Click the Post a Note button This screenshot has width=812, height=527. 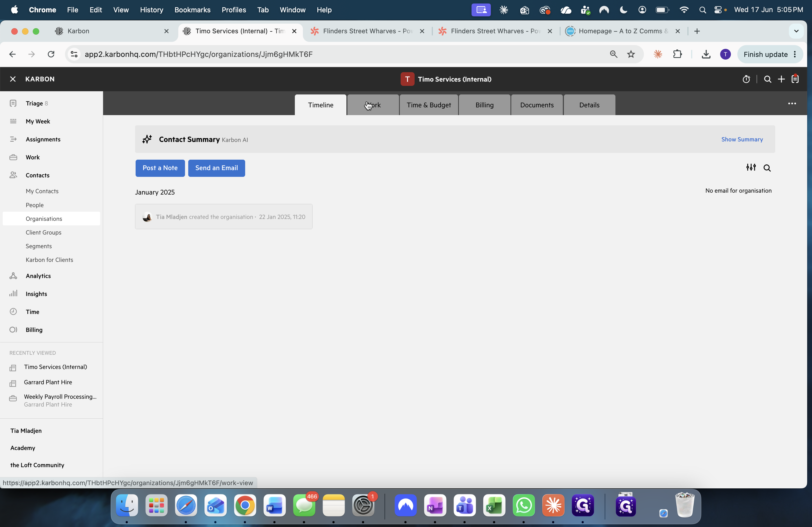[160, 168]
